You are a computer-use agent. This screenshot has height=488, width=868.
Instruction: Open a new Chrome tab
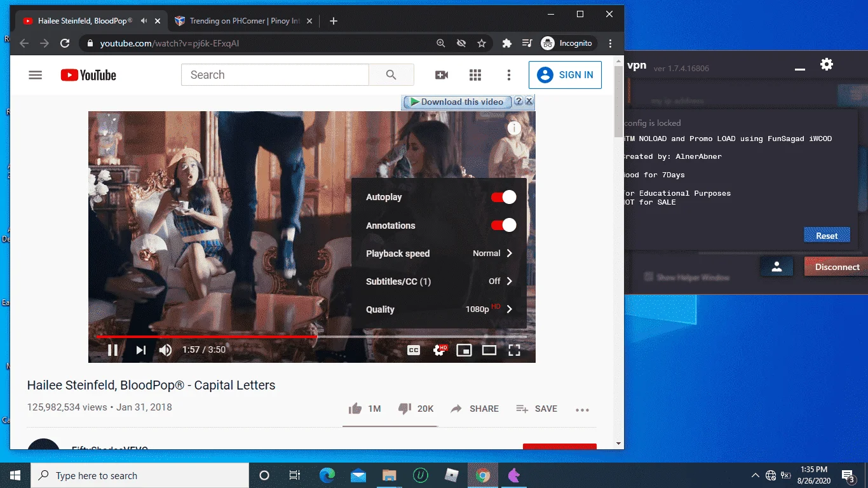click(x=334, y=21)
